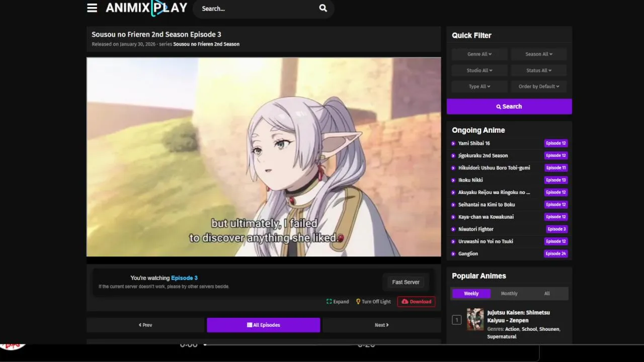Click the red Download button
Viewport: 644px width, 362px height.
click(x=416, y=302)
